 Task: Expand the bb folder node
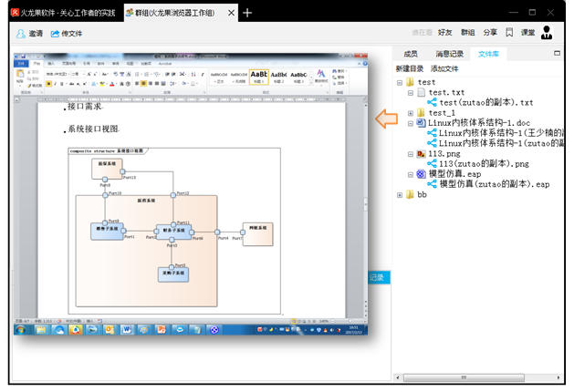(x=400, y=195)
